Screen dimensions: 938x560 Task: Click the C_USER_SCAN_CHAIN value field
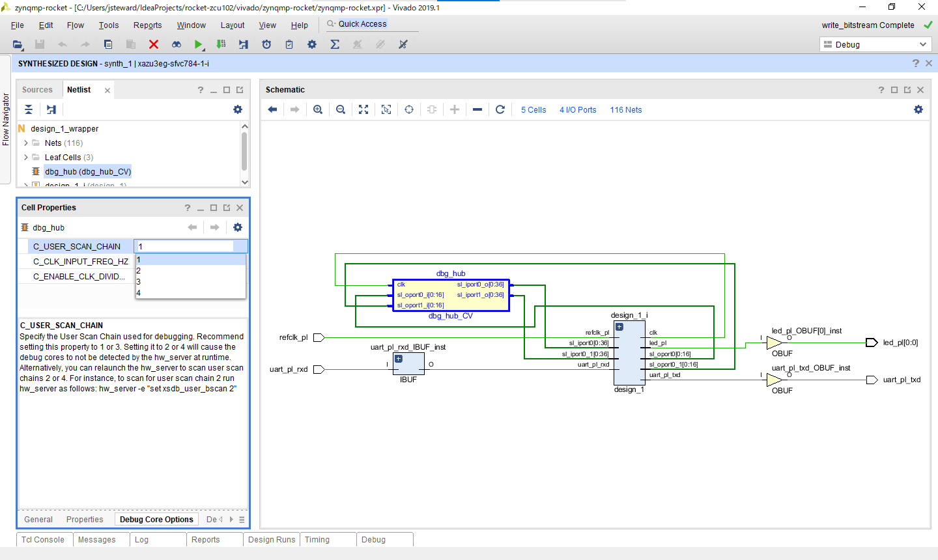point(190,246)
